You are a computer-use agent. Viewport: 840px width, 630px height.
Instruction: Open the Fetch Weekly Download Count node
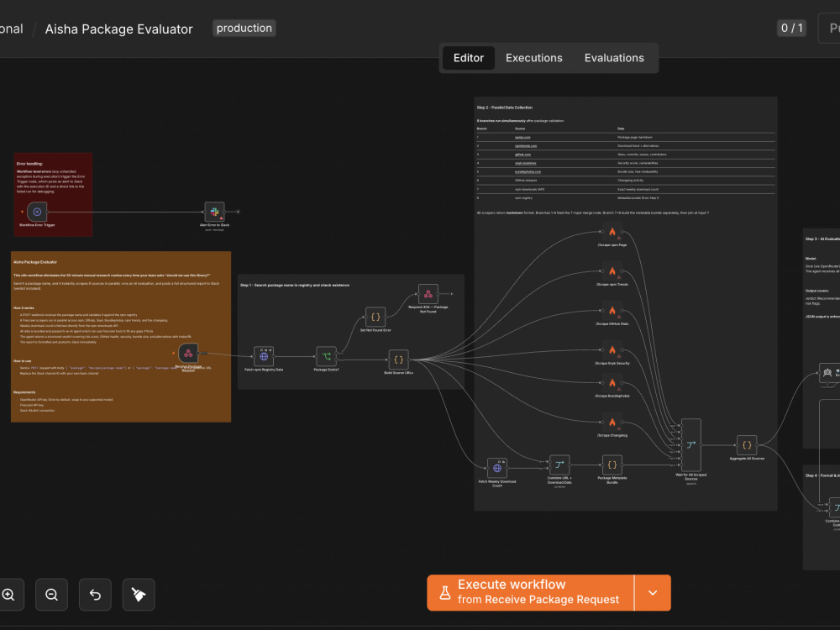pos(497,468)
